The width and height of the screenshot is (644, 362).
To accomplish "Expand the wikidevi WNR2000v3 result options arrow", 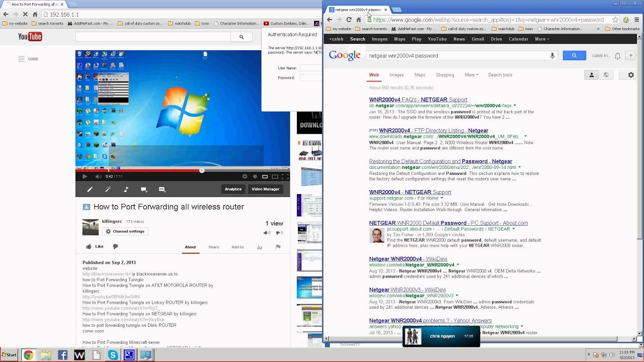I will tap(457, 296).
